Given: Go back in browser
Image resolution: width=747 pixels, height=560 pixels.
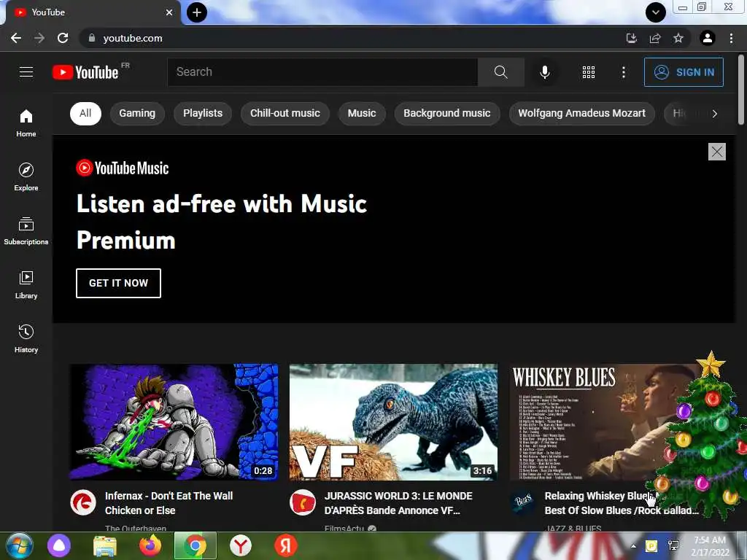Looking at the screenshot, I should [x=16, y=38].
